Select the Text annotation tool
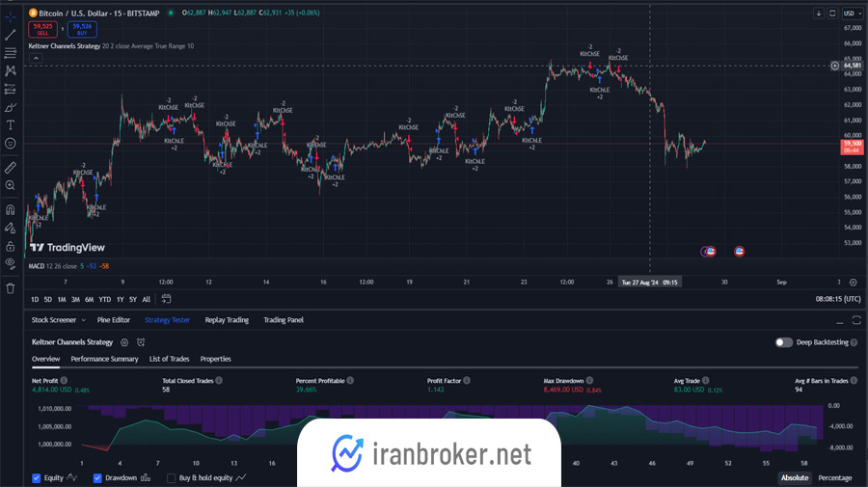Screen dimensions: 868x487 click(10, 125)
